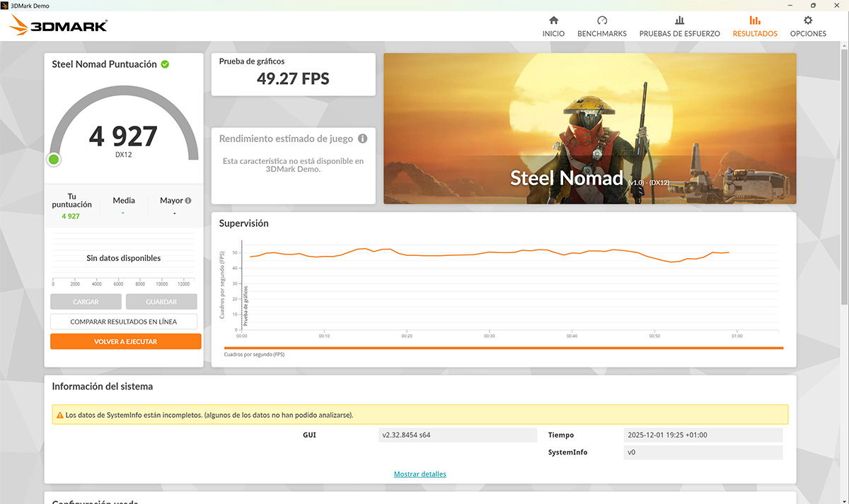Click the green validation checkmark icon
849x504 pixels.
[165, 64]
